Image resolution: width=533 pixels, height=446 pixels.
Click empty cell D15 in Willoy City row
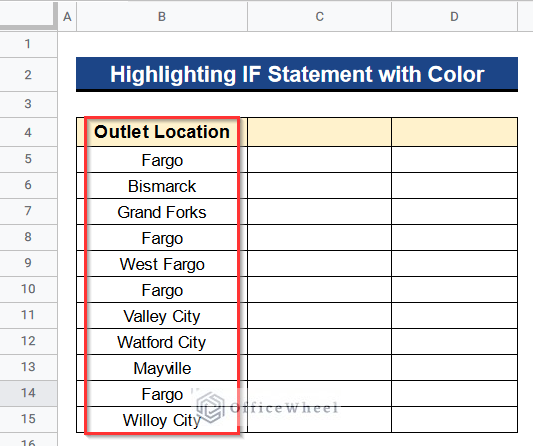click(x=454, y=419)
